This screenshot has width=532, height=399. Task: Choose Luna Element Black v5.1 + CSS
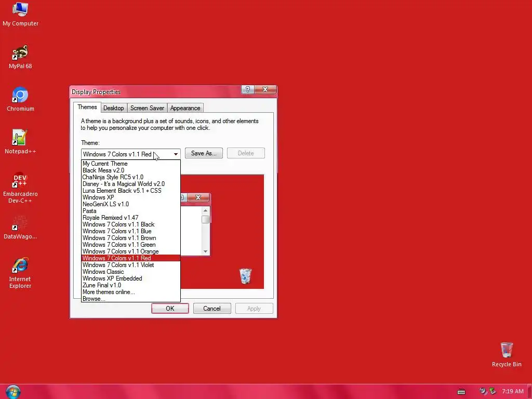131,191
